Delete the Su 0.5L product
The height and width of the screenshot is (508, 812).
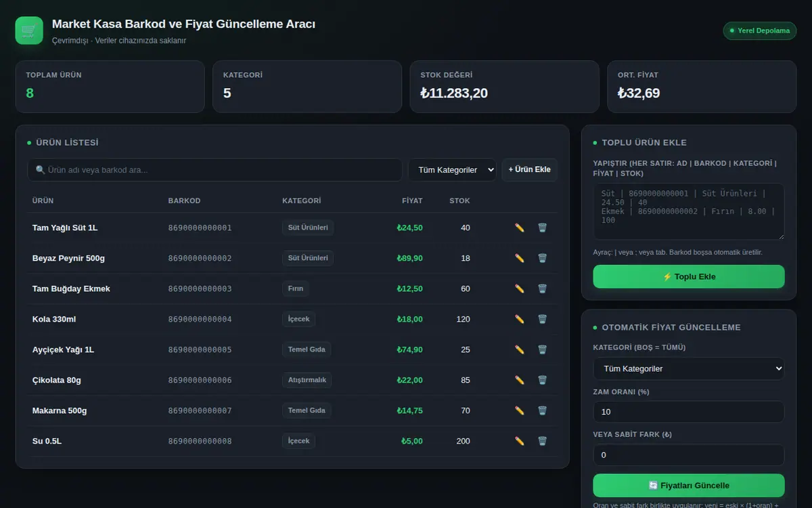(542, 441)
